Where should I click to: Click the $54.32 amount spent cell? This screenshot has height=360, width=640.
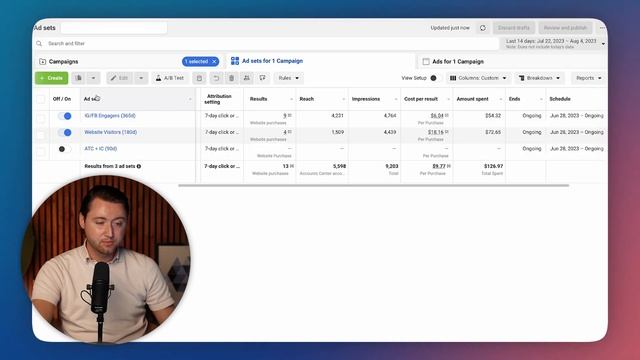coord(493,116)
